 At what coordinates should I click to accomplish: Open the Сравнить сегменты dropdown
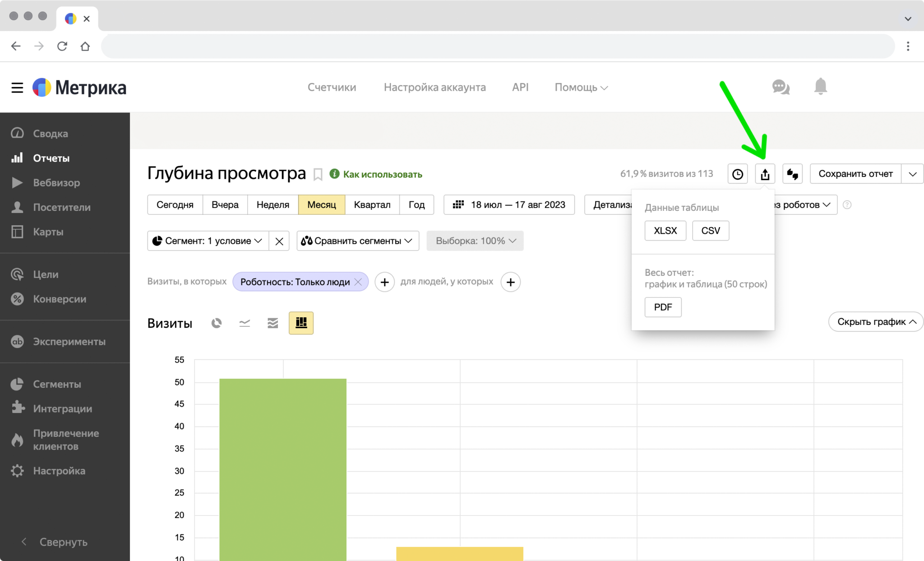pos(357,241)
